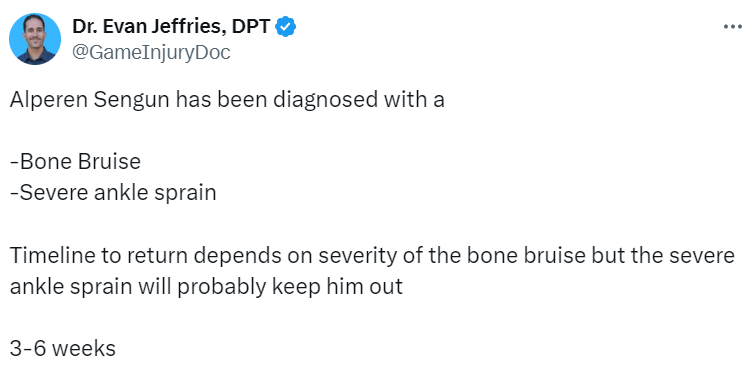This screenshot has height=365, width=745.
Task: Click the "3-6" number range text
Action: (x=27, y=349)
